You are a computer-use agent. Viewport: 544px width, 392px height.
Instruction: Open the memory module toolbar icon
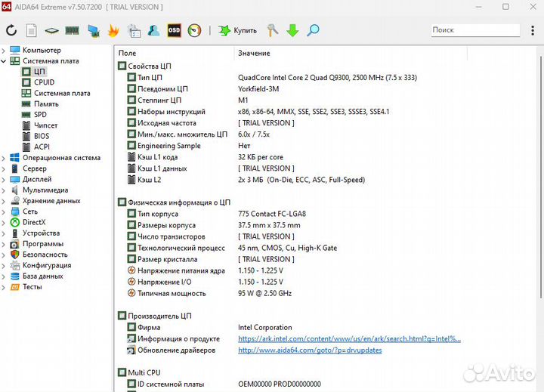[x=73, y=31]
